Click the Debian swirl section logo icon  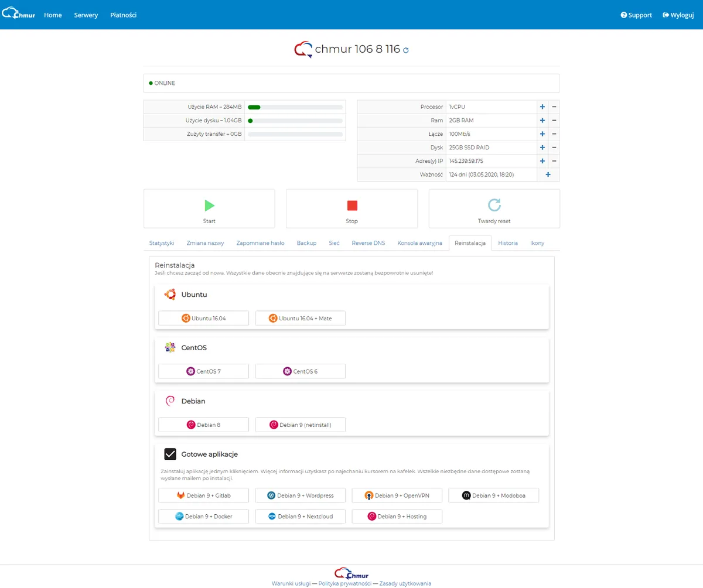point(170,401)
